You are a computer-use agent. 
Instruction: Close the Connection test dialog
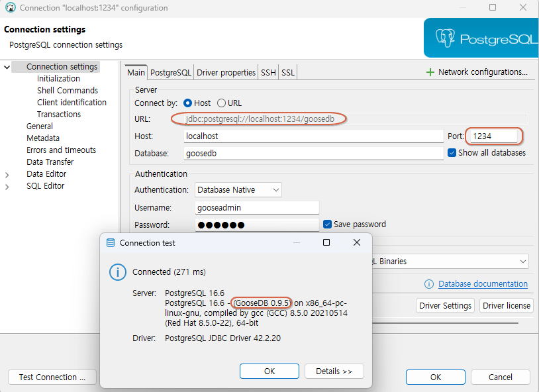tap(357, 242)
